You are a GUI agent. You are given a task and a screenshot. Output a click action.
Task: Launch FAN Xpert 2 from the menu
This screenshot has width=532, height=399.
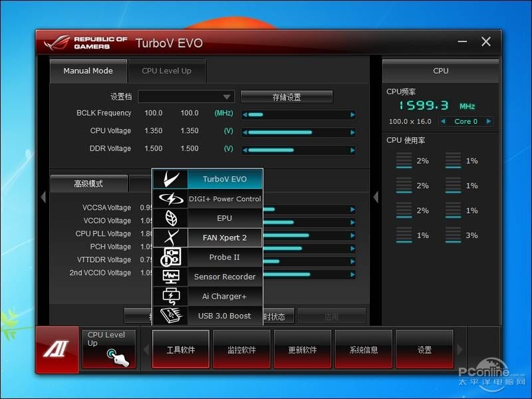(x=225, y=237)
